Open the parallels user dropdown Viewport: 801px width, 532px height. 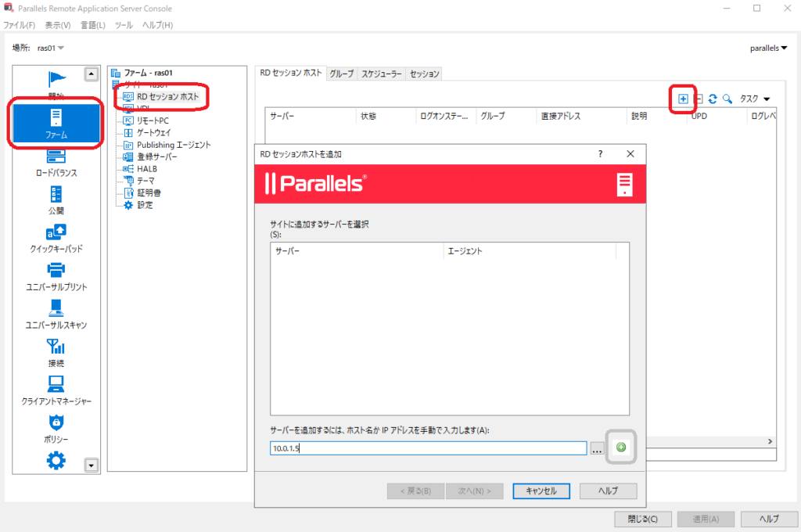coord(769,49)
